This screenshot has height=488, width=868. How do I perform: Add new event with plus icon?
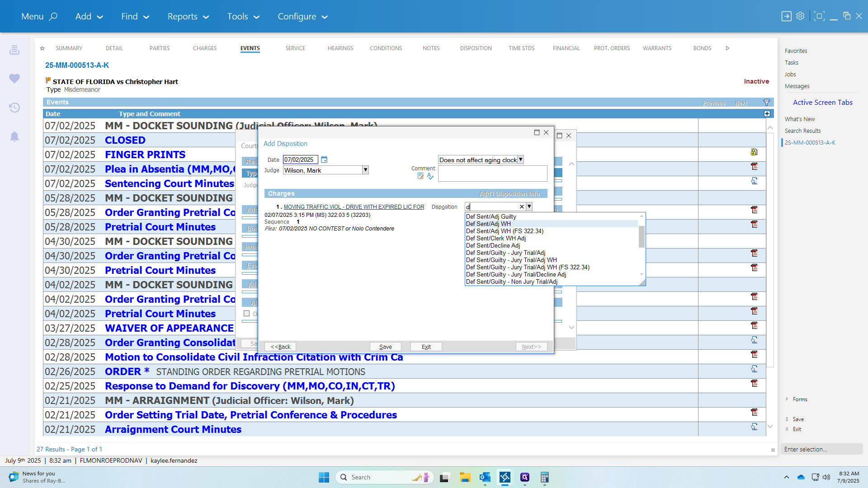pos(767,114)
